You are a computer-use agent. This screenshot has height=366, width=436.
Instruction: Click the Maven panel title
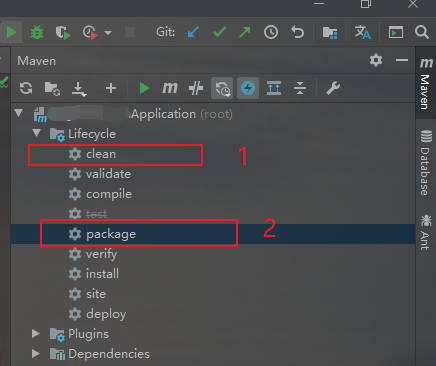37,61
